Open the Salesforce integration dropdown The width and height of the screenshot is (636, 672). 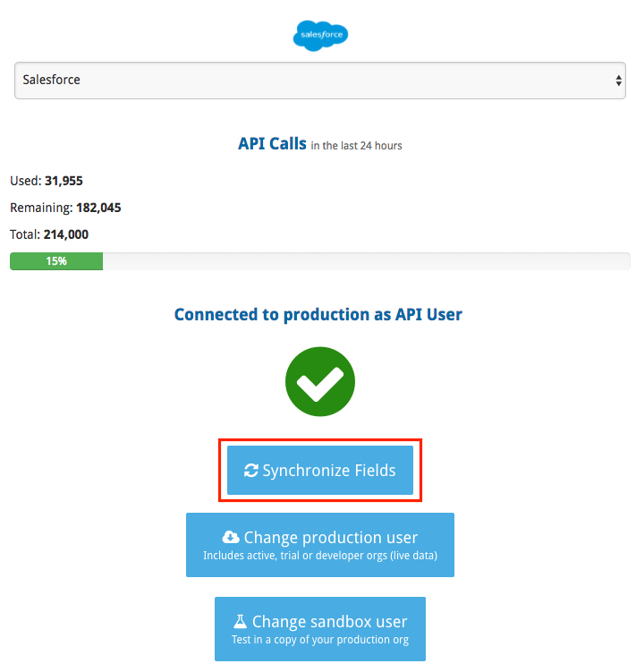click(320, 81)
